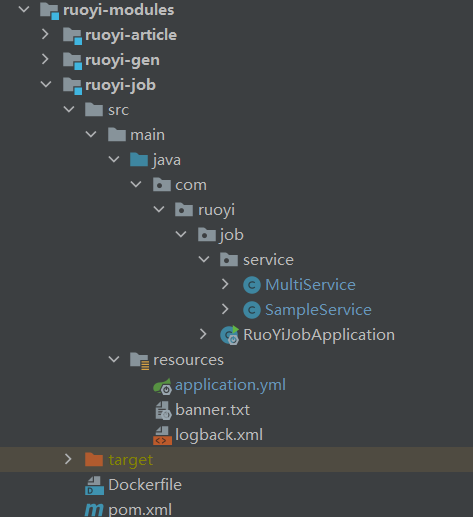Collapse the main folder
Screen dimensions: 473x517
point(91,134)
